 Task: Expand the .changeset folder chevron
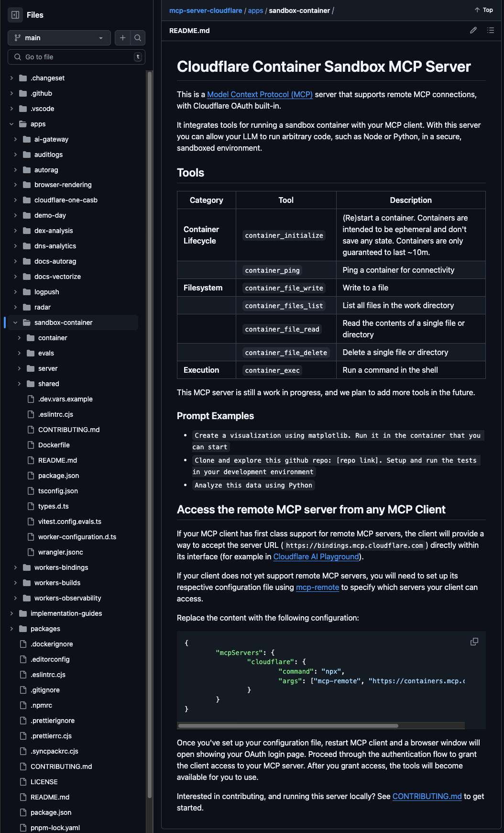pyautogui.click(x=11, y=78)
